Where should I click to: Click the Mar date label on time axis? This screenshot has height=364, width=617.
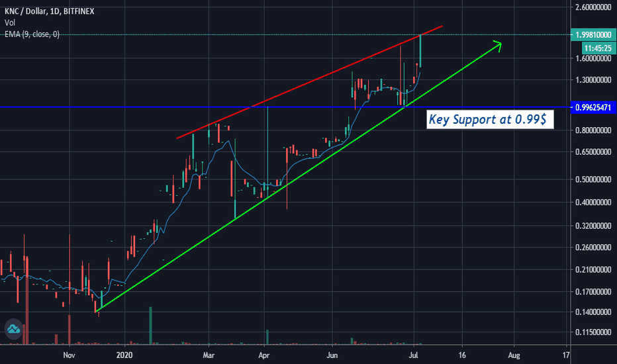209,355
